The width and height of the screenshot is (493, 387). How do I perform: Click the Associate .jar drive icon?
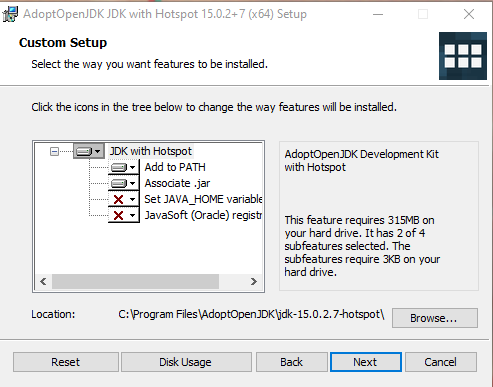tap(119, 183)
